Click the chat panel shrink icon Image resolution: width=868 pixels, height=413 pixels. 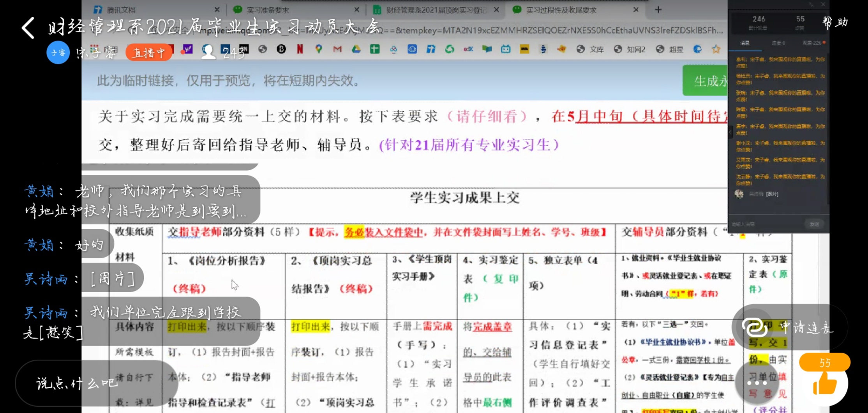pyautogui.click(x=811, y=4)
